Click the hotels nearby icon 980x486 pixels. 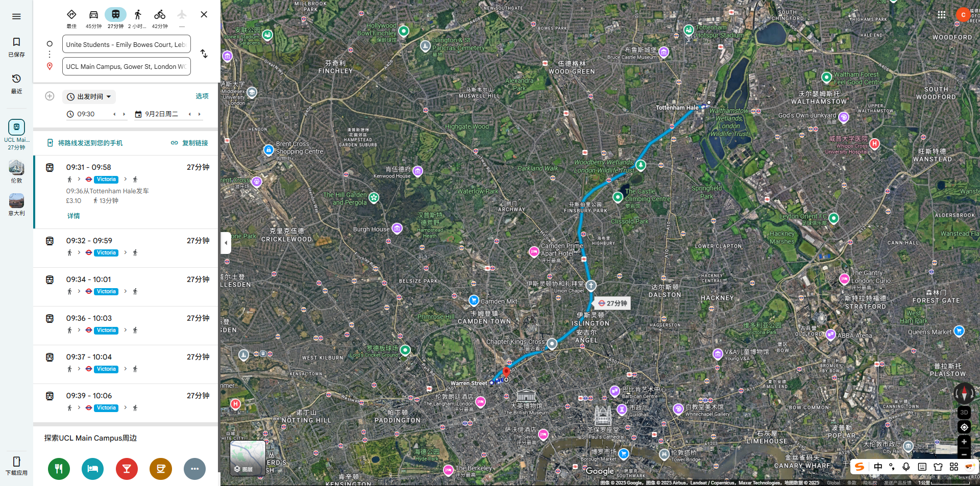pyautogui.click(x=92, y=469)
